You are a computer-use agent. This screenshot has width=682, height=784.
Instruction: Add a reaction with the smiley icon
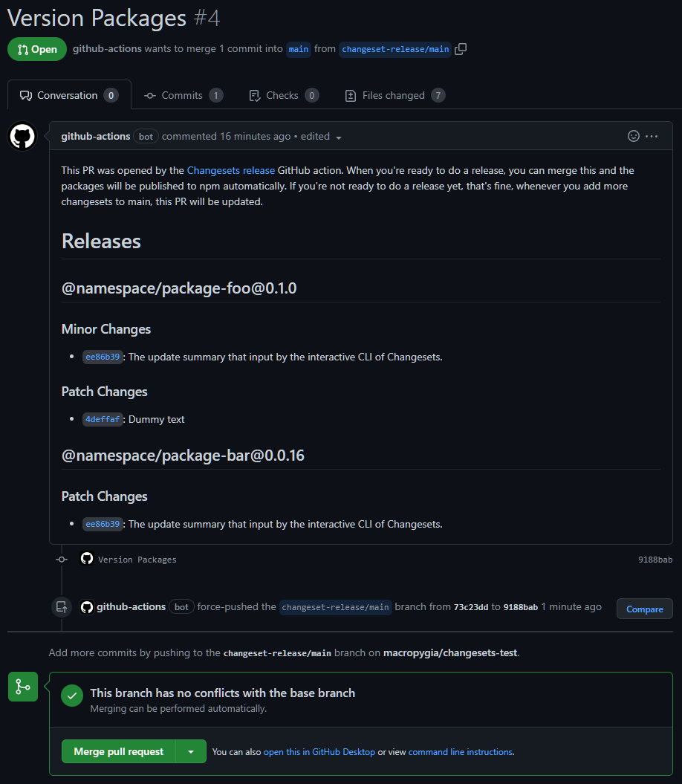pos(634,136)
